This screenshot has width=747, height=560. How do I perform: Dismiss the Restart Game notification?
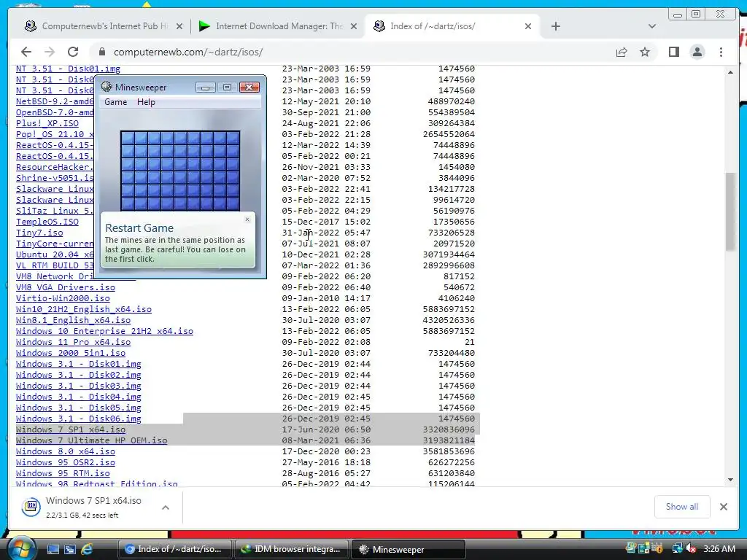[247, 219]
